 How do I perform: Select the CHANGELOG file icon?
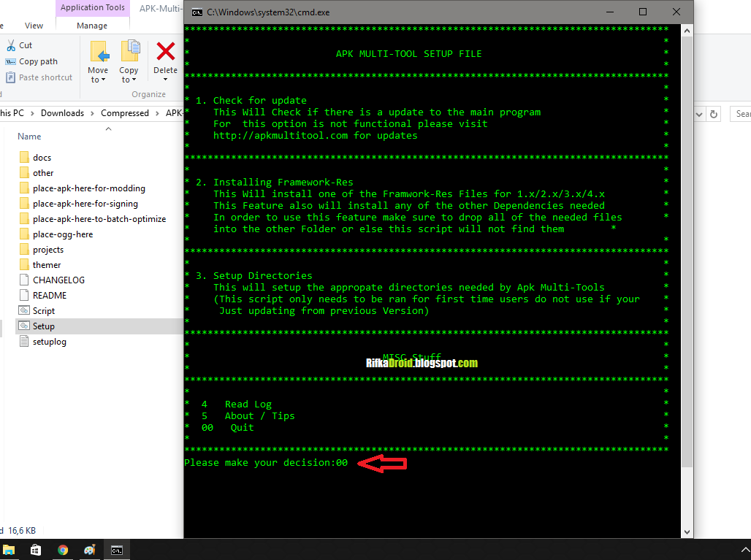24,280
